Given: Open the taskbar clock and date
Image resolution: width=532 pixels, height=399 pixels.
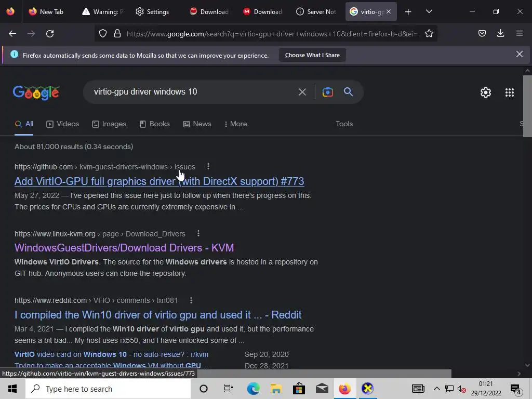Looking at the screenshot, I should point(486,389).
